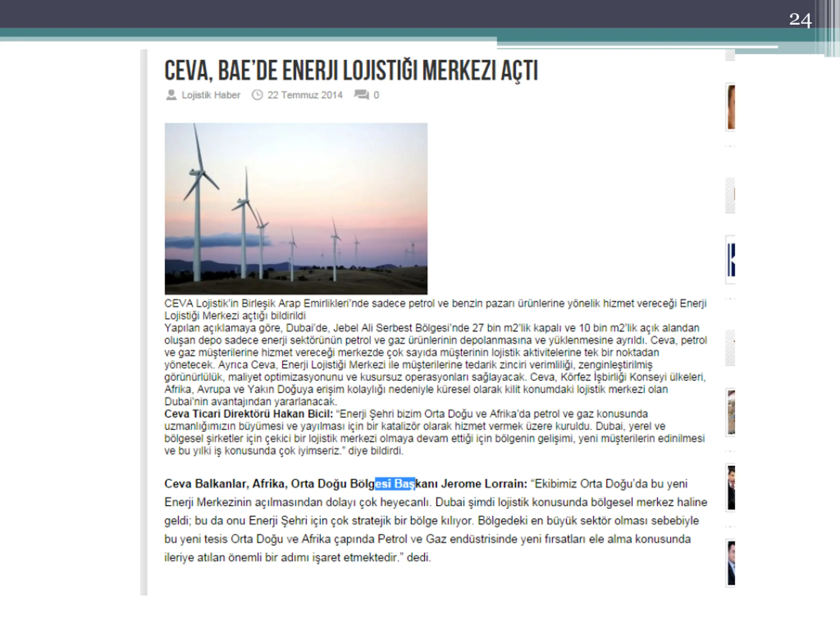The width and height of the screenshot is (840, 630).
Task: Click text 'diye bildirdi' ending the quote
Action: 376,451
